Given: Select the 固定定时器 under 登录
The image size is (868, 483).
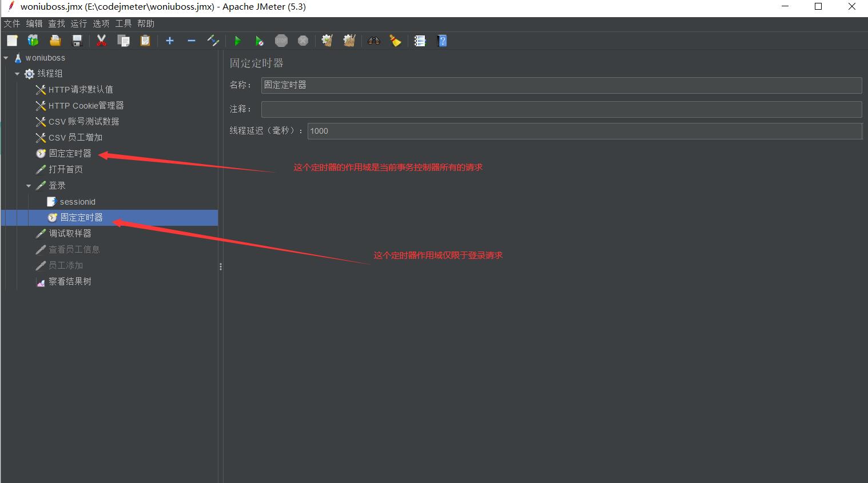Looking at the screenshot, I should pyautogui.click(x=81, y=218).
